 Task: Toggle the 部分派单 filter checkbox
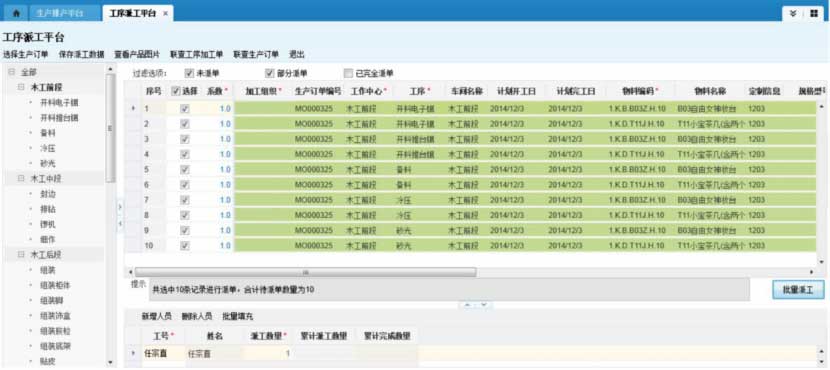click(x=269, y=74)
